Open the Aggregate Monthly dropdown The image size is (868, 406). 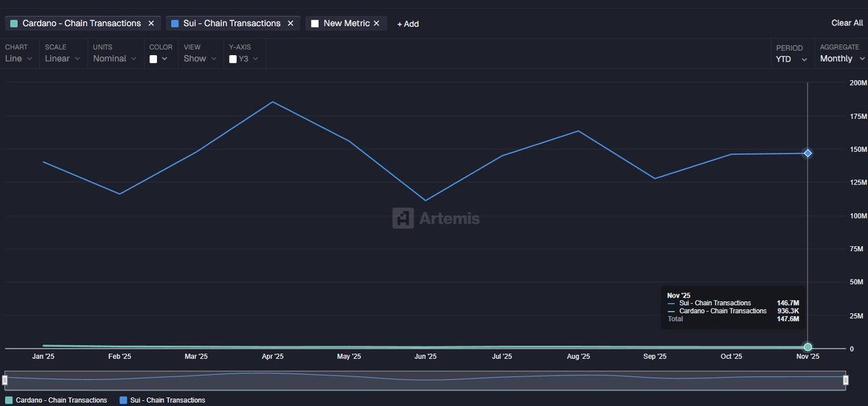[x=842, y=58]
